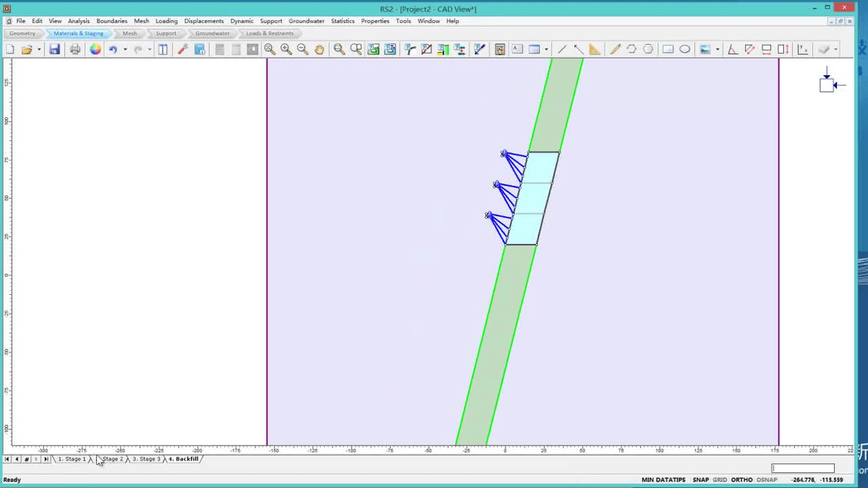Image resolution: width=868 pixels, height=488 pixels.
Task: Click the Print icon in toolbar
Action: coord(75,49)
